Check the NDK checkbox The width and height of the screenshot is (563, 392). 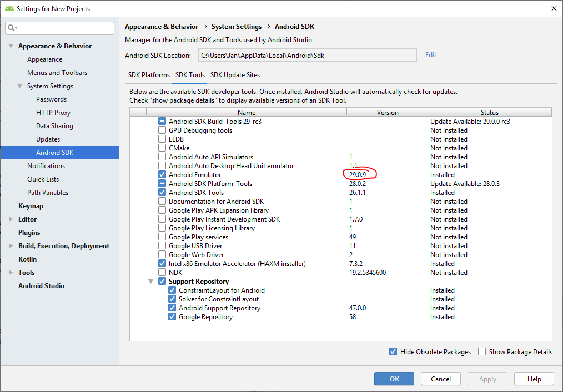coord(162,273)
